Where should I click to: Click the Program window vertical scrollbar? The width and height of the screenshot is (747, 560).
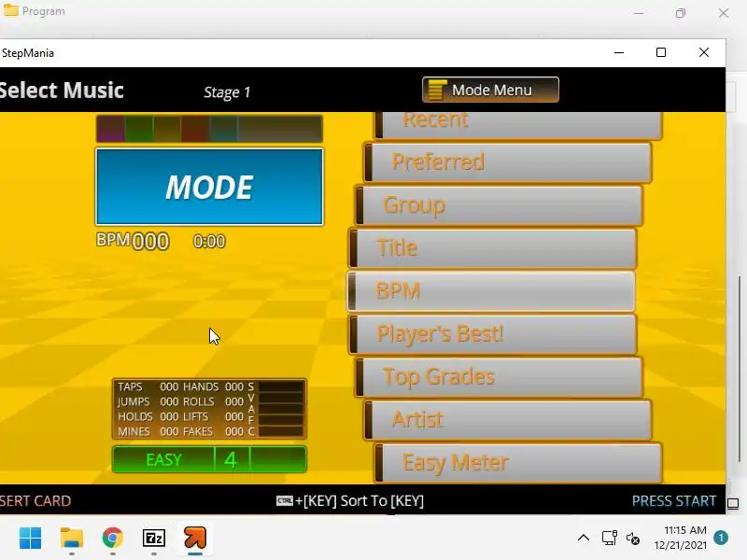tap(740, 369)
